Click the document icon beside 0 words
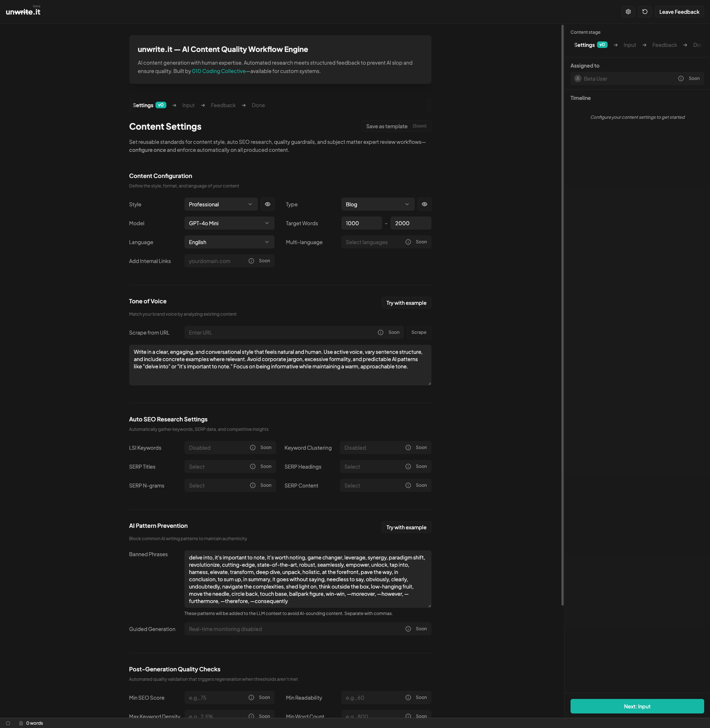Screen dimensions: 710x728 point(21,723)
